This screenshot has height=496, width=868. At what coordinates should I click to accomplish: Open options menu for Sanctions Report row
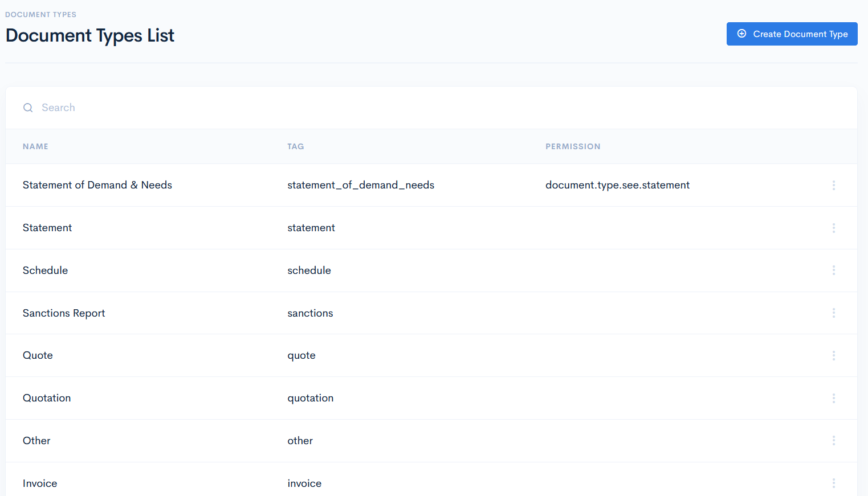(x=833, y=313)
